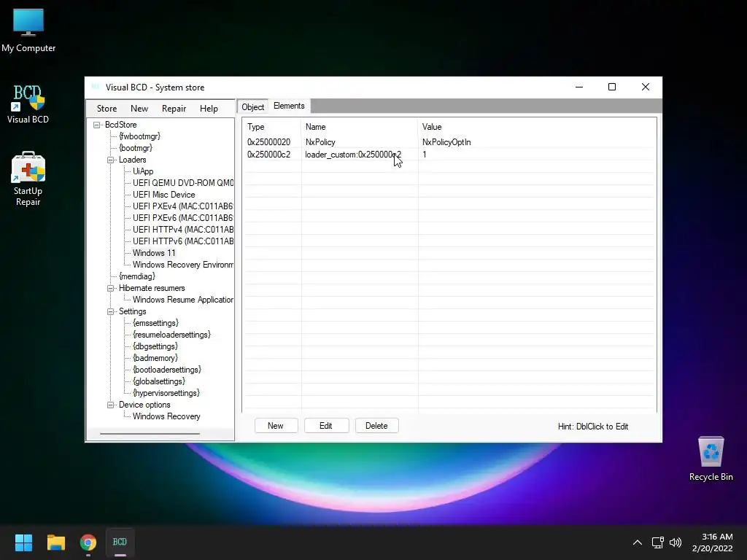Viewport: 747px width, 560px height.
Task: Switch to the Object tab
Action: click(x=252, y=107)
